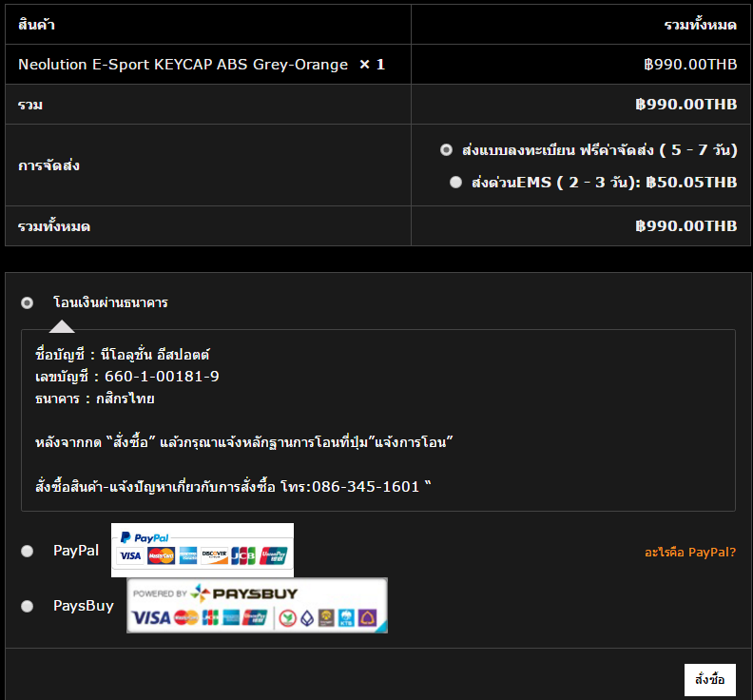Select the PaysBuy payment radio button
The image size is (753, 700).
click(28, 606)
